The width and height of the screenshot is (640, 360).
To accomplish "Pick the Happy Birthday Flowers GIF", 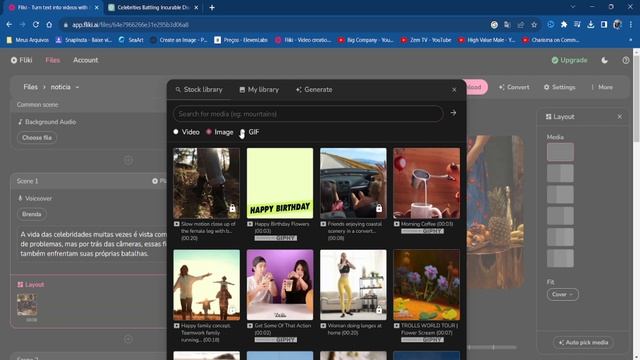I will (x=280, y=183).
